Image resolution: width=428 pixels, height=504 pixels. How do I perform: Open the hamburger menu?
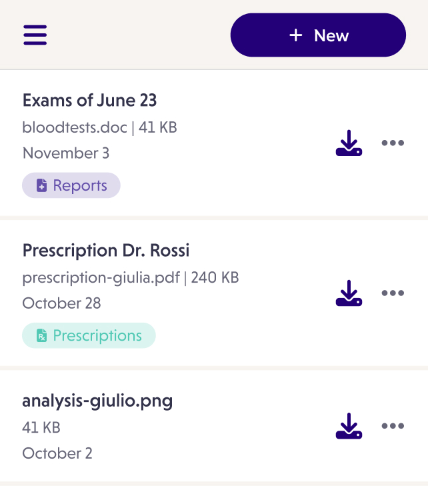35,35
